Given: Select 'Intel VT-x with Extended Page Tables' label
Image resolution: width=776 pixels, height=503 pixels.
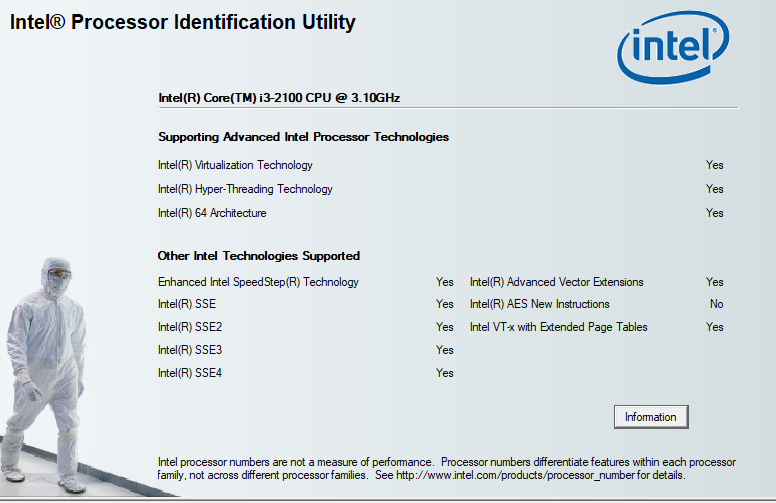Looking at the screenshot, I should point(559,327).
